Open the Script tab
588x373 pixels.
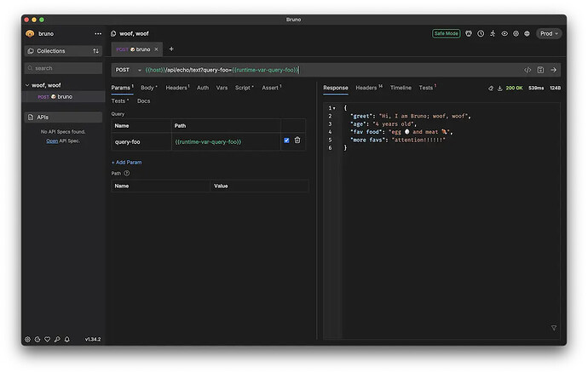click(x=244, y=88)
